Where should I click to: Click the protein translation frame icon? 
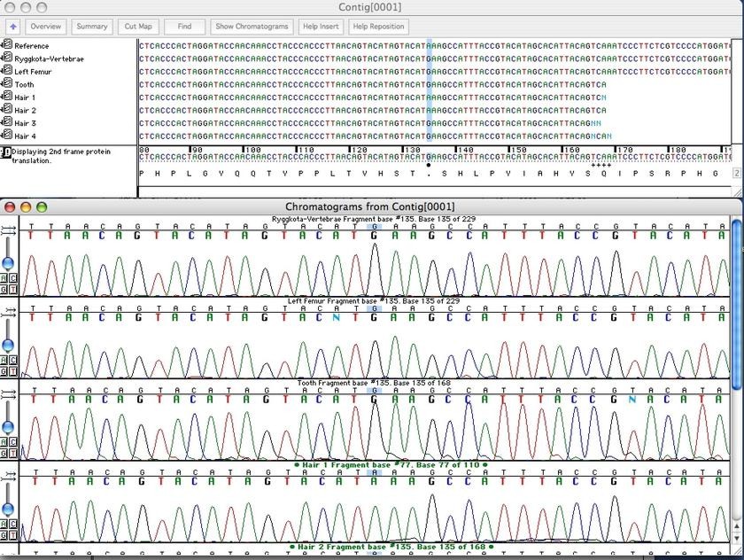point(6,152)
